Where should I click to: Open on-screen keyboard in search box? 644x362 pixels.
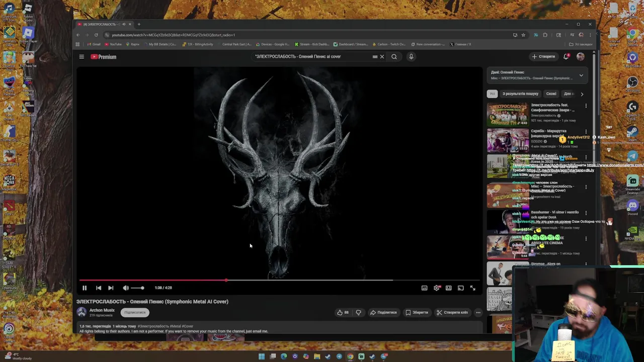pos(375,57)
